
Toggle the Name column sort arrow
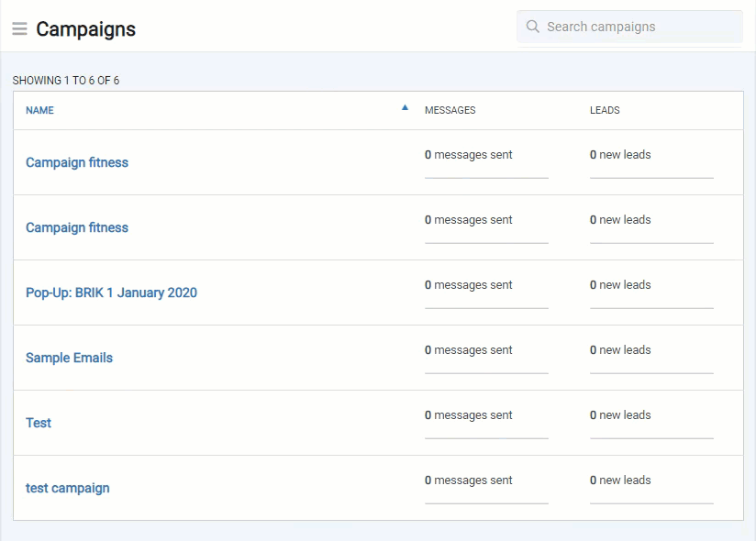[405, 108]
